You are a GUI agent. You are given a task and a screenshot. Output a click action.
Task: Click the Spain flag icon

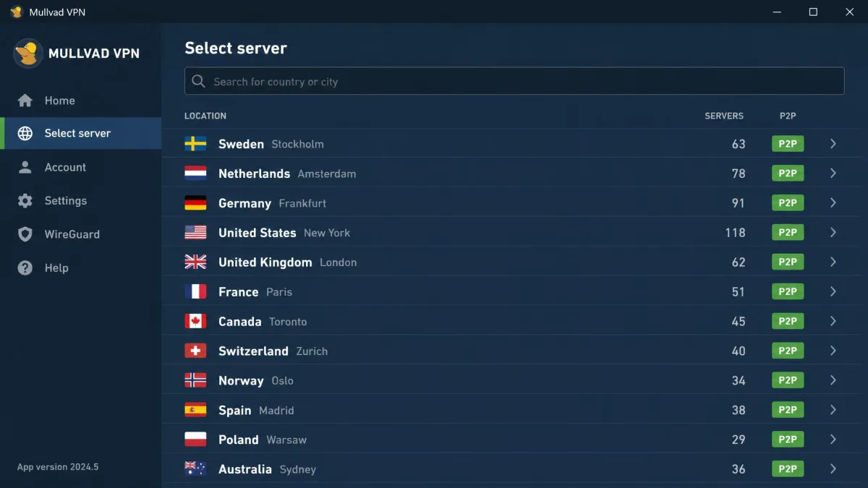[x=195, y=410]
